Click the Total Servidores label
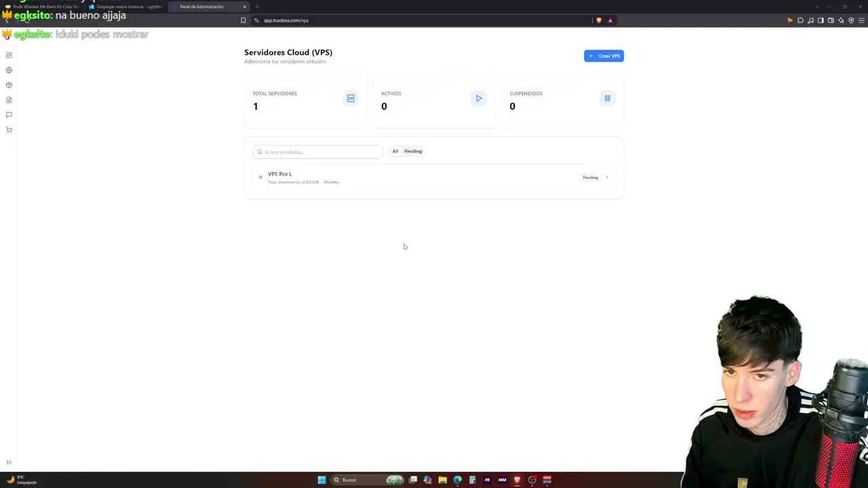This screenshot has width=868, height=488. [x=275, y=94]
